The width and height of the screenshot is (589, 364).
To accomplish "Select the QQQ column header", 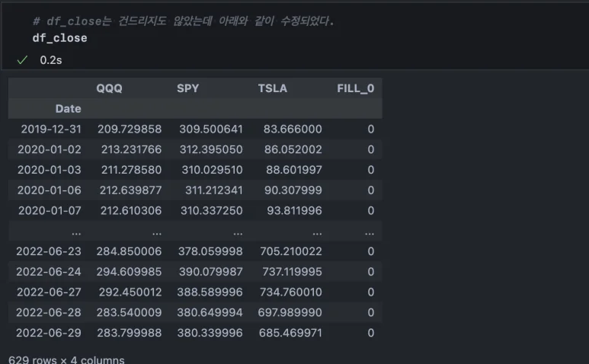I will point(109,88).
